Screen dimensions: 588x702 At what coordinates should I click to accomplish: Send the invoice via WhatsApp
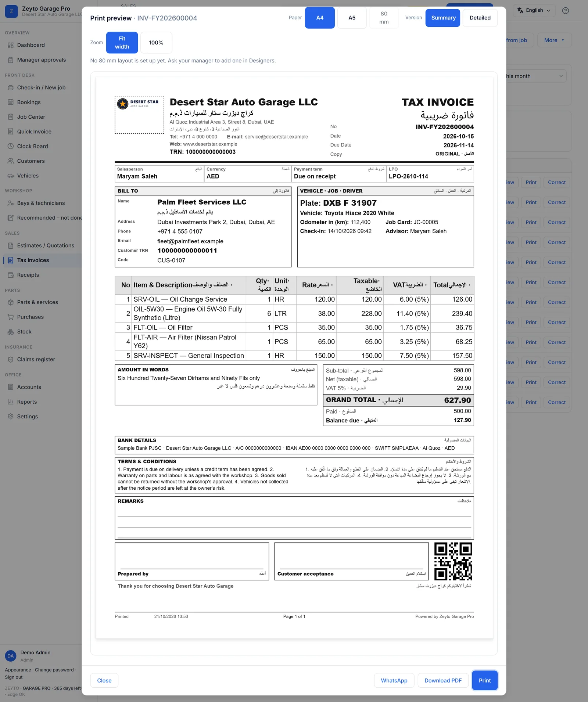[x=394, y=680]
